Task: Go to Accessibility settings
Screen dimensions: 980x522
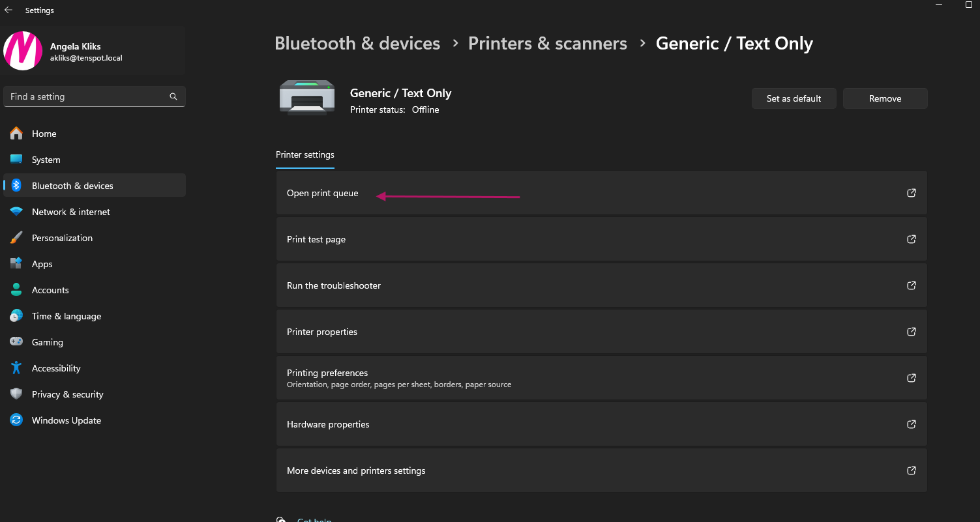Action: click(95, 368)
